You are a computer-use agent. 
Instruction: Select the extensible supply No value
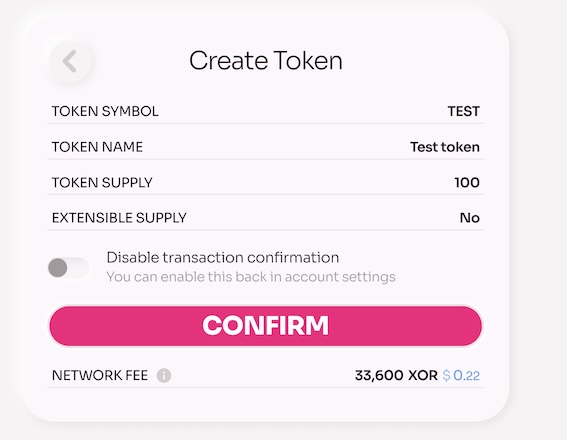470,218
